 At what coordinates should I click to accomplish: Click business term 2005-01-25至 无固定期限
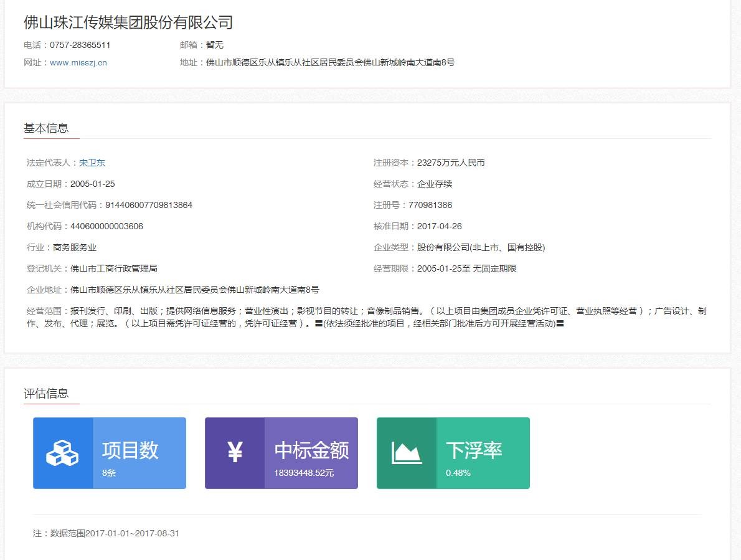(466, 268)
